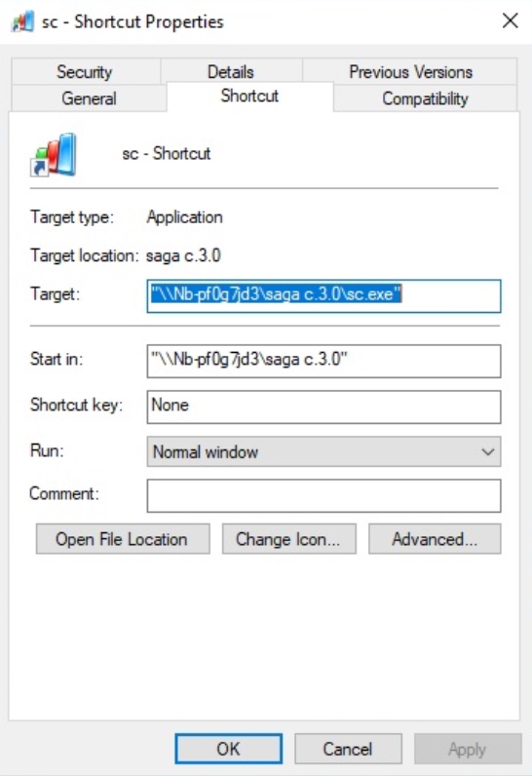The height and width of the screenshot is (776, 532).
Task: Switch to the Details tab
Action: tap(231, 72)
